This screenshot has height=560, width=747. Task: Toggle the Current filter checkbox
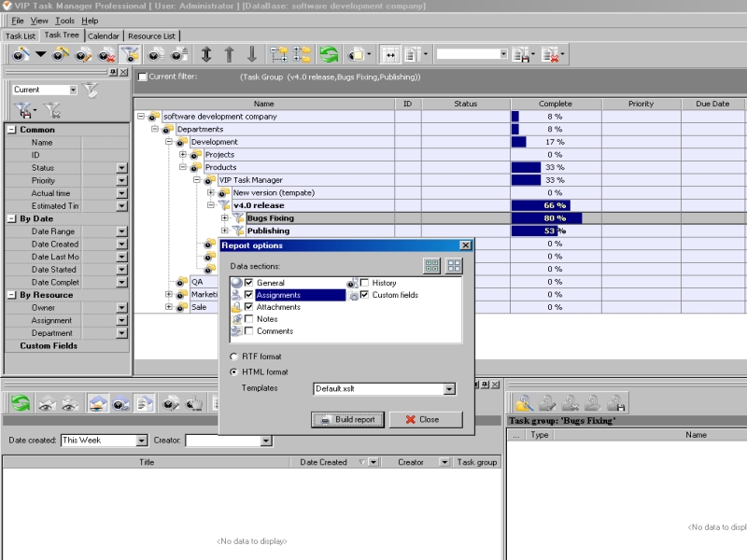[142, 77]
